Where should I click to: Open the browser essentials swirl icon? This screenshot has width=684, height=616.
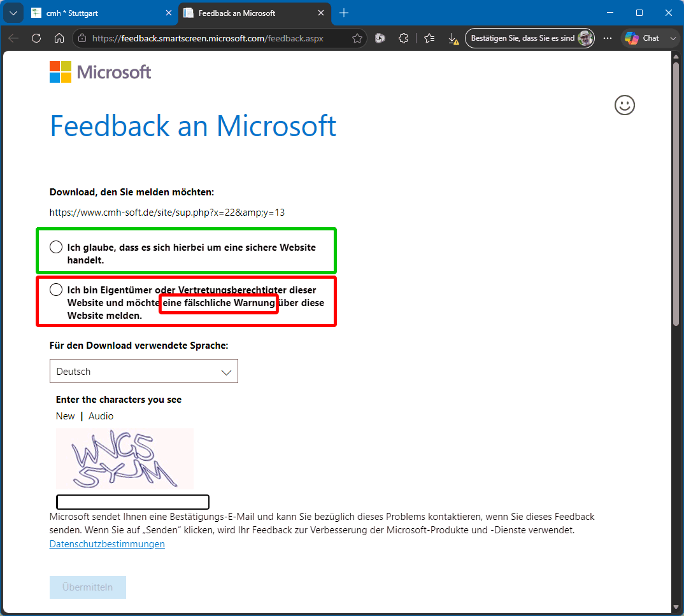point(380,38)
